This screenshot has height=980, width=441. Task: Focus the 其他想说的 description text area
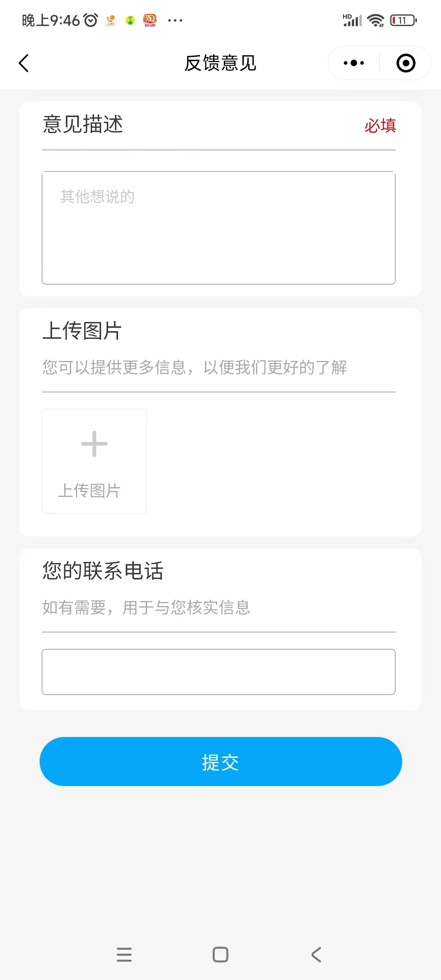(218, 228)
